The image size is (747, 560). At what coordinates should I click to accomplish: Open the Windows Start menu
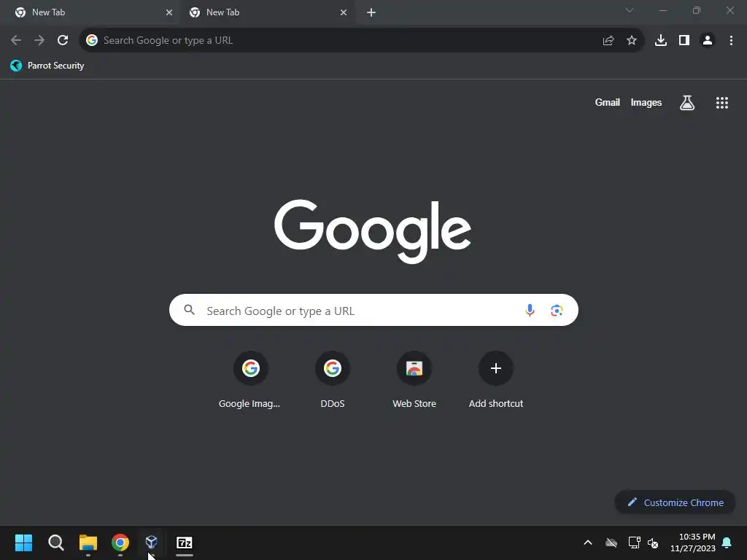tap(23, 542)
